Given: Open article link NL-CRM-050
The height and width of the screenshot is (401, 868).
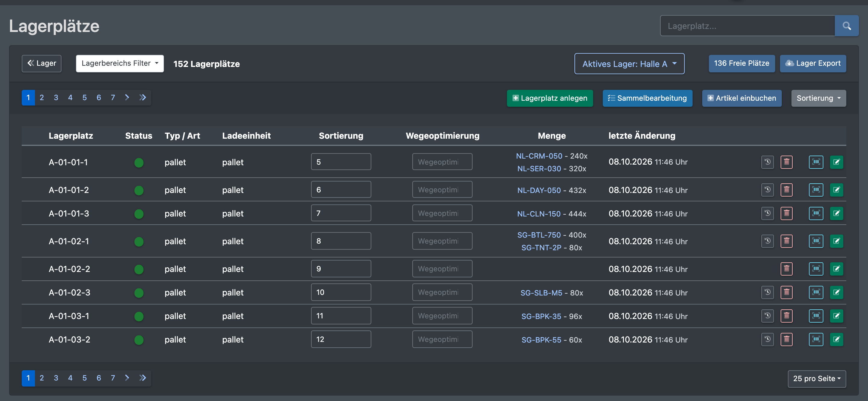Looking at the screenshot, I should [x=539, y=156].
